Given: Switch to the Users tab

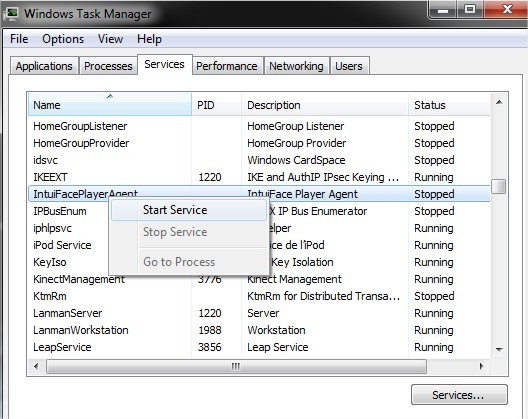Looking at the screenshot, I should pyautogui.click(x=349, y=66).
